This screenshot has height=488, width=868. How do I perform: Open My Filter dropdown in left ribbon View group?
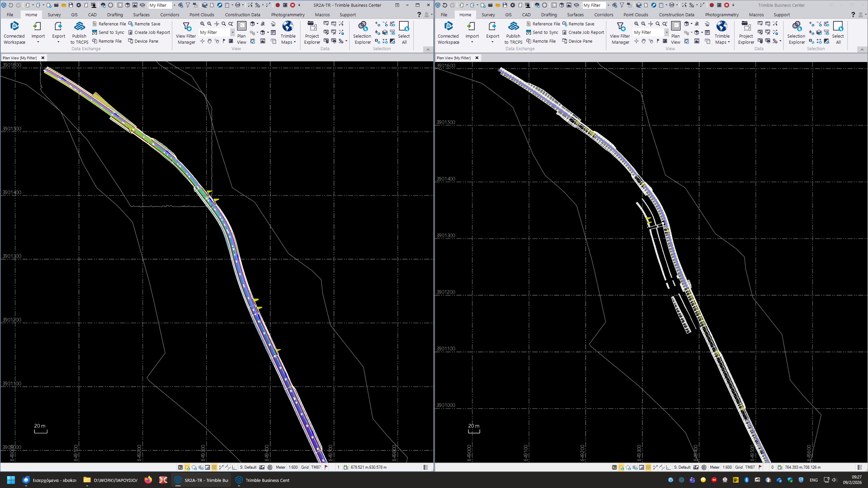coord(233,33)
